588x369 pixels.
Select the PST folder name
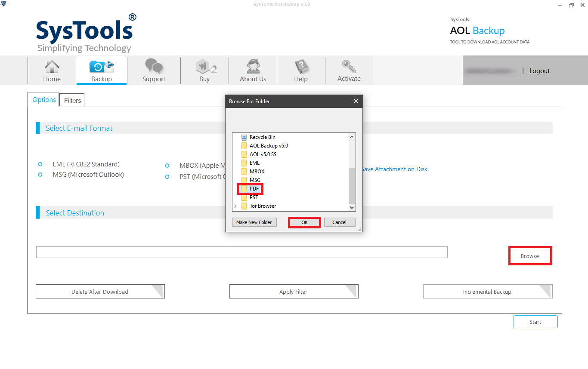coord(254,197)
